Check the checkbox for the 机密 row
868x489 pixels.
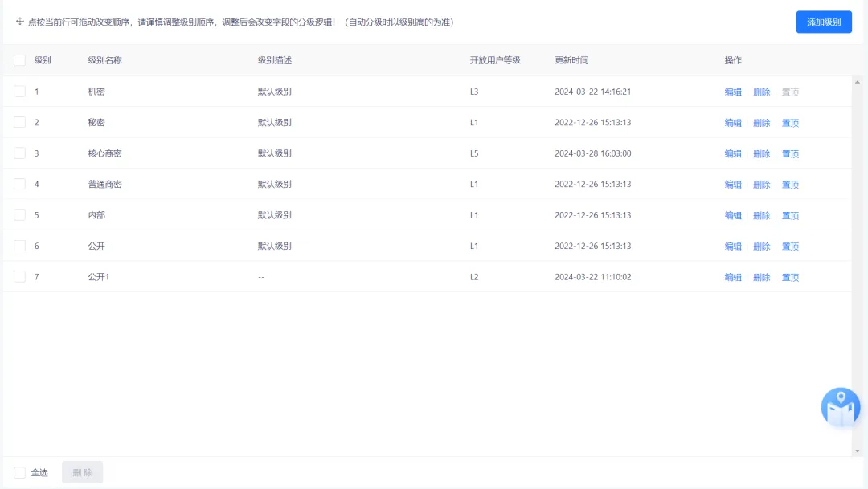pos(20,92)
